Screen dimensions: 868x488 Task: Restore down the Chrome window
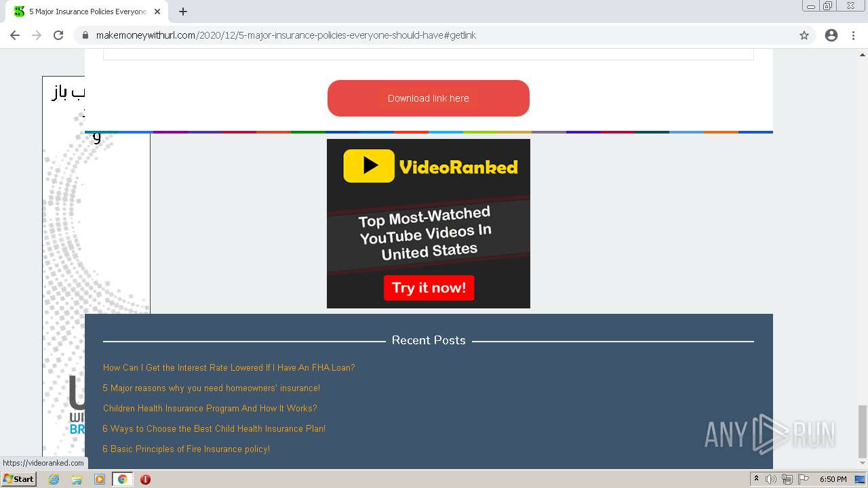coord(828,6)
